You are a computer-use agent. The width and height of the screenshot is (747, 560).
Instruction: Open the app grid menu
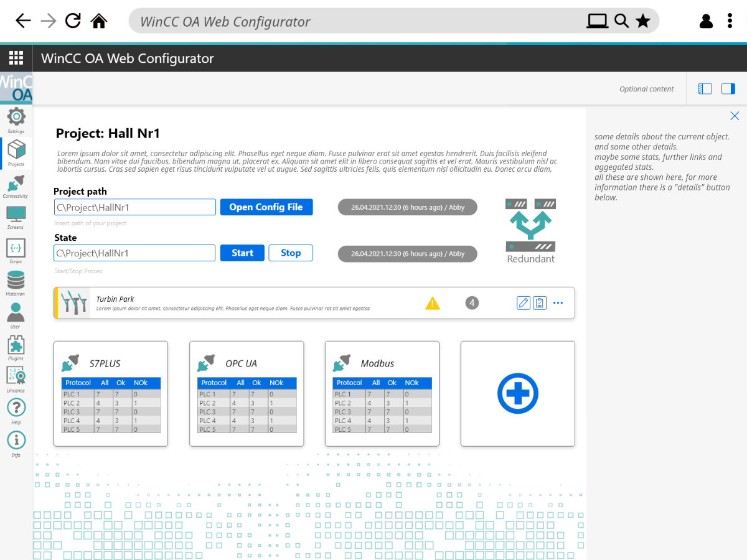pyautogui.click(x=16, y=58)
